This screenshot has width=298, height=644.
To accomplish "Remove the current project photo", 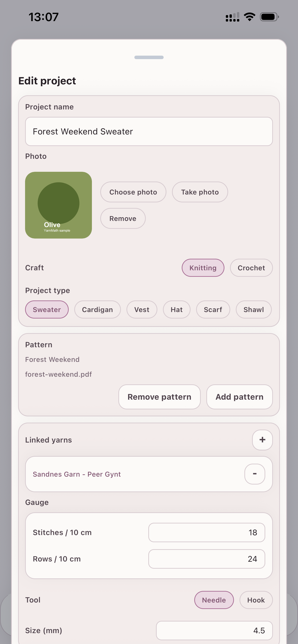I will (x=123, y=218).
